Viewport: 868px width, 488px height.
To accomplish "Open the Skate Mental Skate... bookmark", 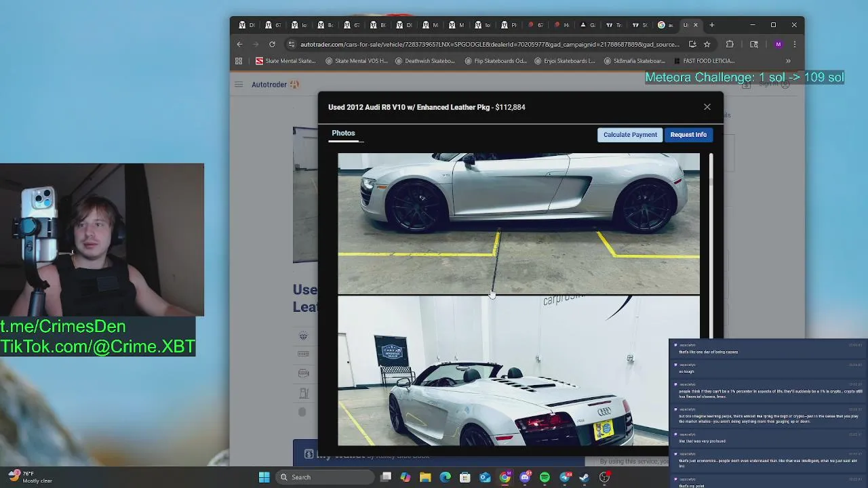I will tap(285, 61).
